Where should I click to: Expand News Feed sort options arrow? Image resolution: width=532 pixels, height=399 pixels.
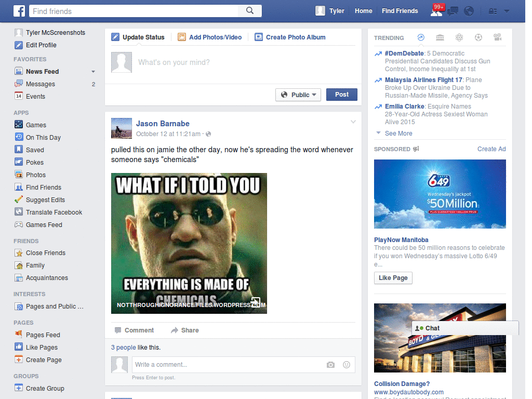coord(94,72)
